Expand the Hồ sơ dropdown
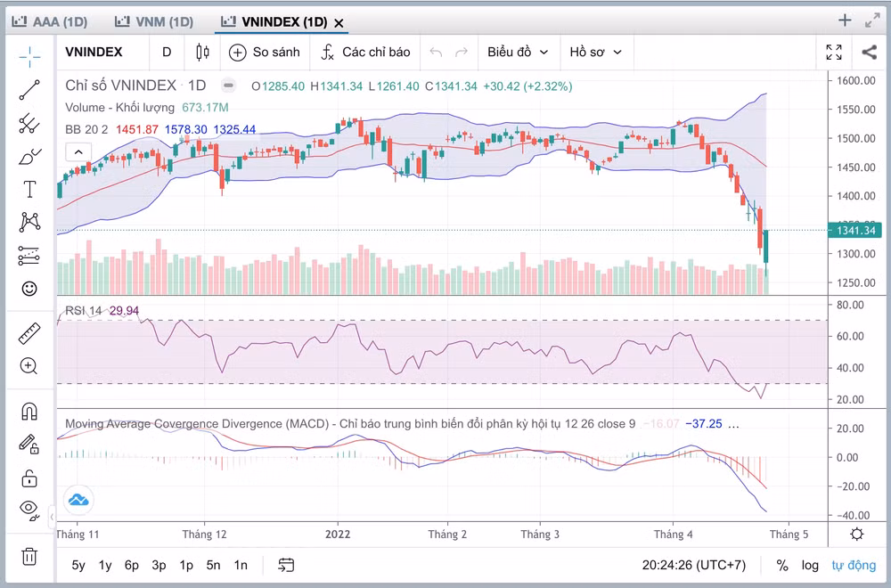The image size is (891, 588). pos(595,53)
